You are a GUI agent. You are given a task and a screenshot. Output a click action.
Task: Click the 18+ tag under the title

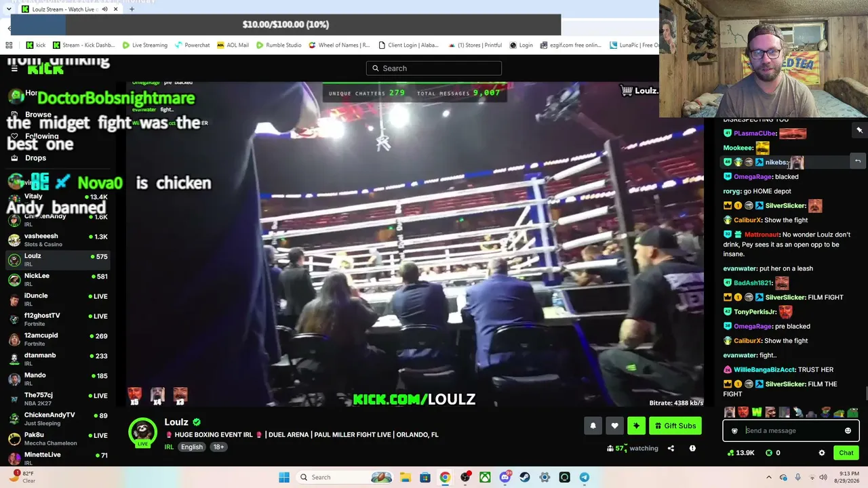218,447
